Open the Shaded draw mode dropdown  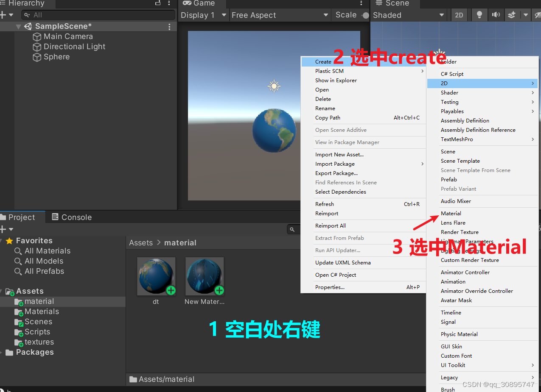click(407, 15)
